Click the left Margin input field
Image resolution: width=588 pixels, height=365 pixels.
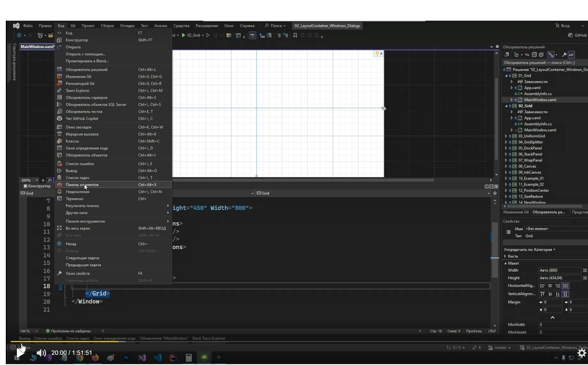553,302
